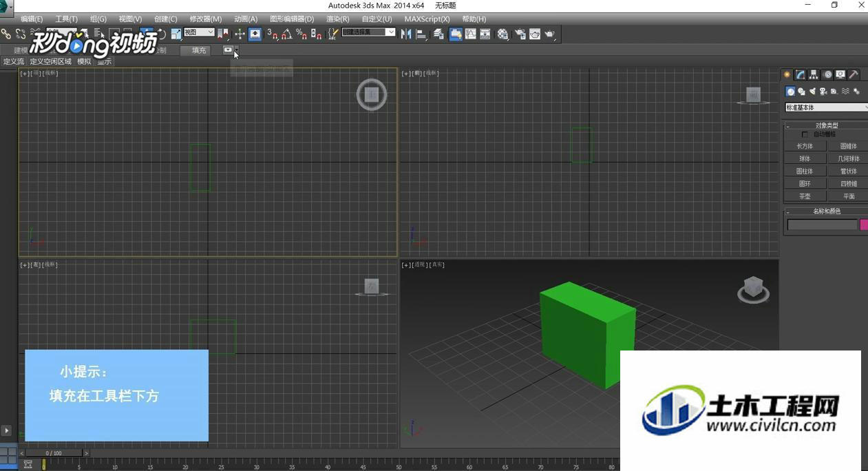Click the Align tool
This screenshot has height=471, width=868.
click(x=421, y=34)
